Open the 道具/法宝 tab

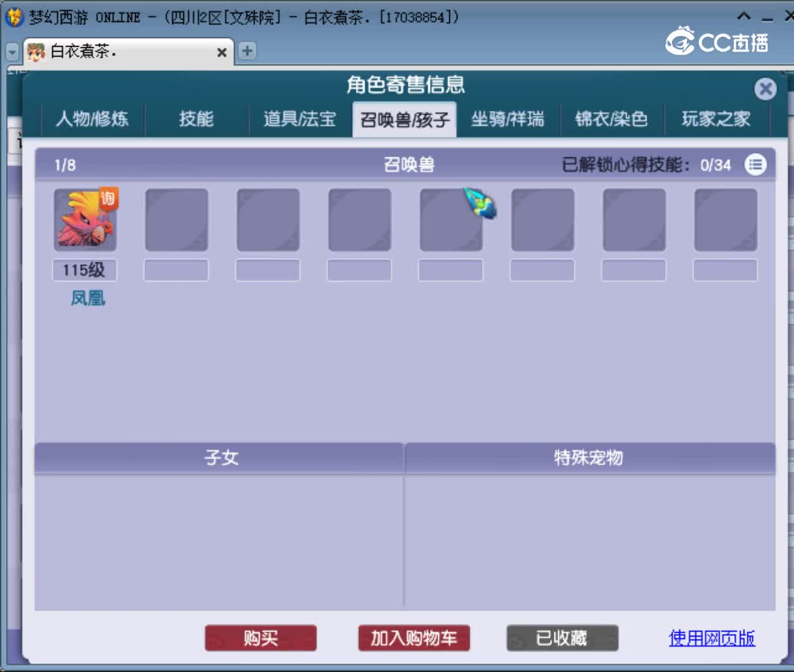(300, 119)
